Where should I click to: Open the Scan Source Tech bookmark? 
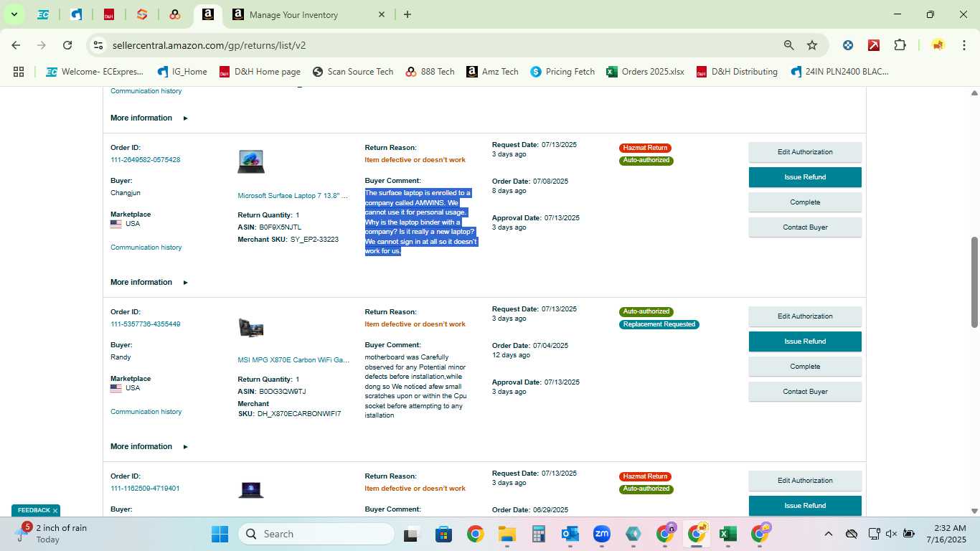click(353, 72)
